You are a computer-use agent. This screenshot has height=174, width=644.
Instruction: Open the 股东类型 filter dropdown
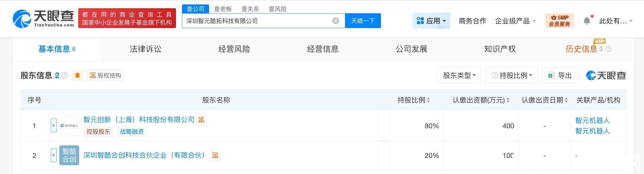pyautogui.click(x=459, y=75)
